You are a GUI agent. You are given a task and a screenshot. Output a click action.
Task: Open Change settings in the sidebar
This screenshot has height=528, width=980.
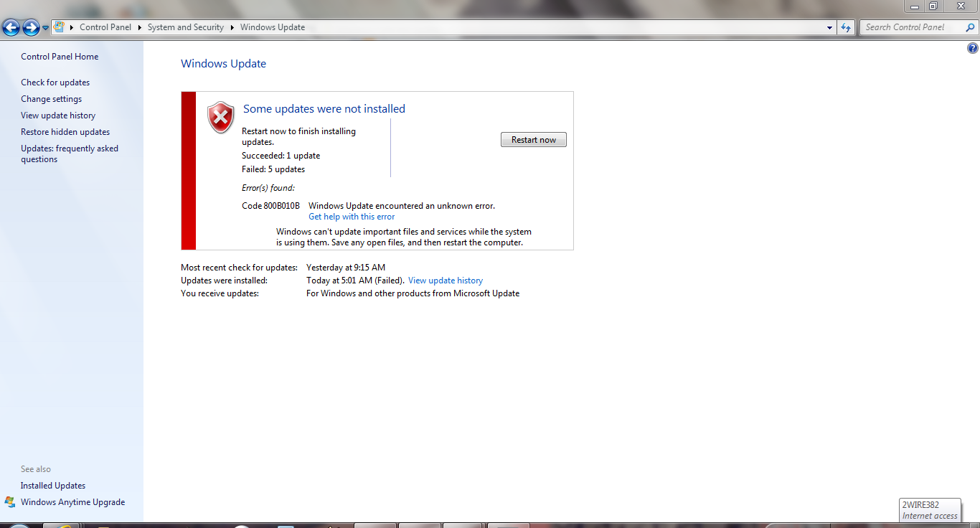(51, 99)
